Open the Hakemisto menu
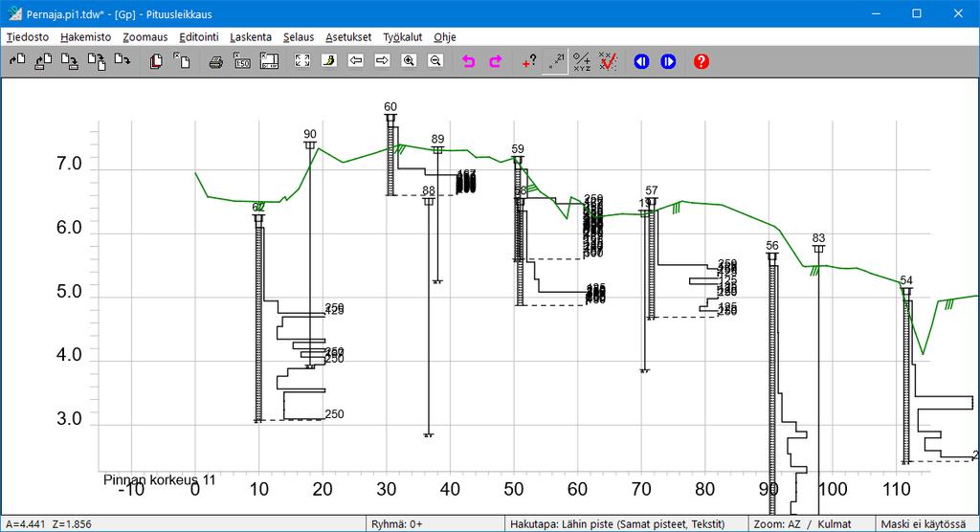 [85, 37]
